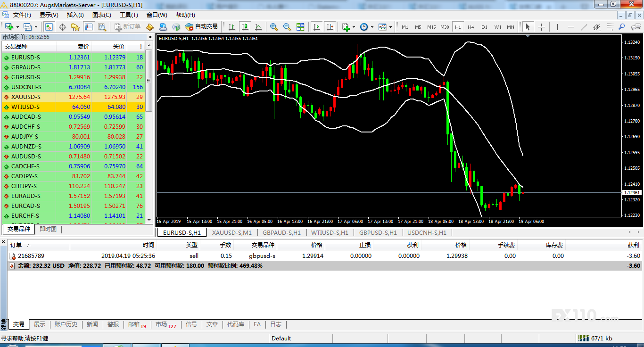Viewport: 644px width, 347px height.
Task: Open MetaEditor via the yellow book icon
Action: [x=150, y=27]
